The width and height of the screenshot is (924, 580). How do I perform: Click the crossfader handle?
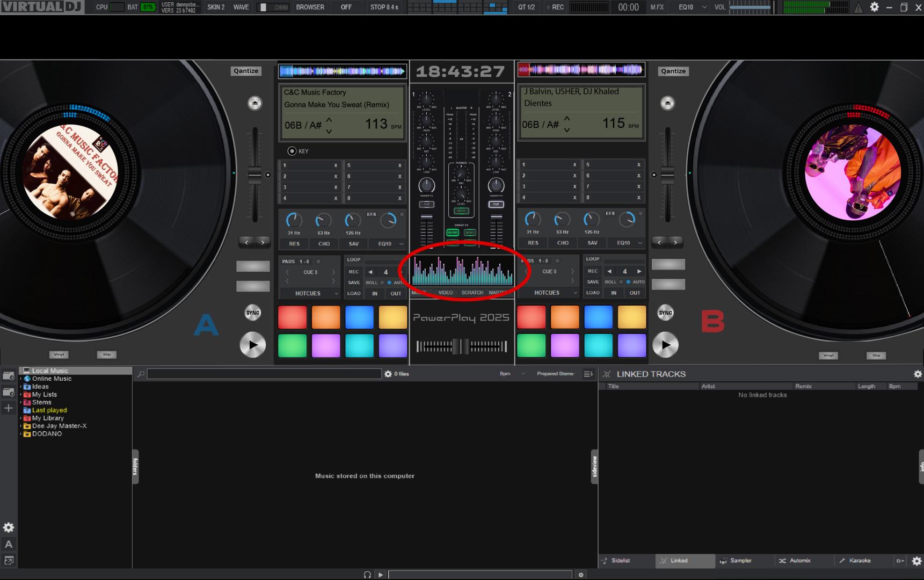pyautogui.click(x=461, y=346)
